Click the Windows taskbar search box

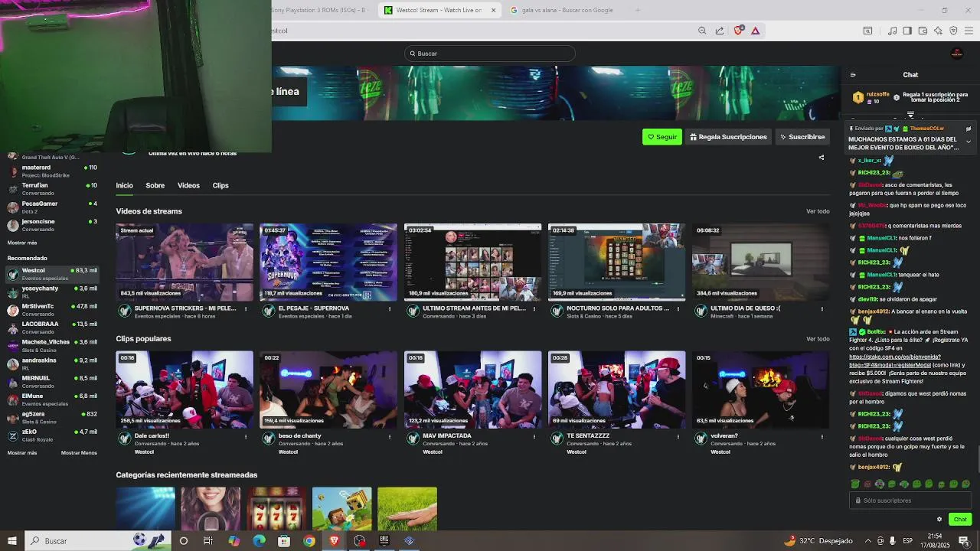(97, 541)
